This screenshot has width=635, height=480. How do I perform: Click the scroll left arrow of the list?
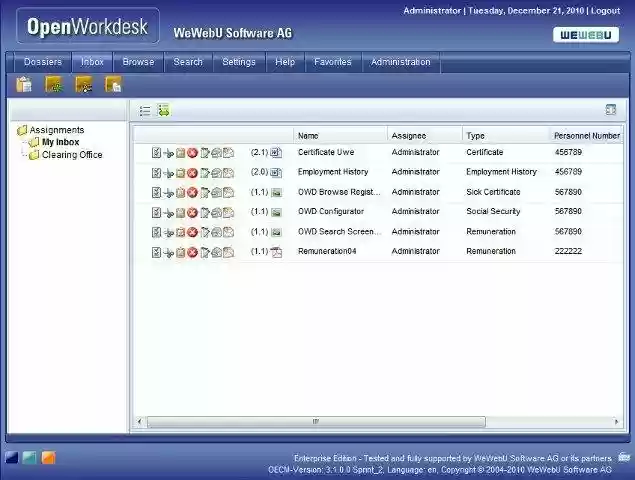pos(140,422)
